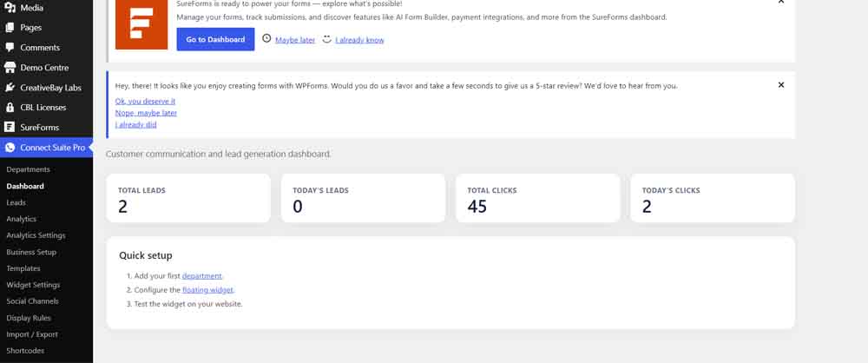Click the Quick setup heading
Viewport: 868px width, 363px height.
pyautogui.click(x=146, y=255)
